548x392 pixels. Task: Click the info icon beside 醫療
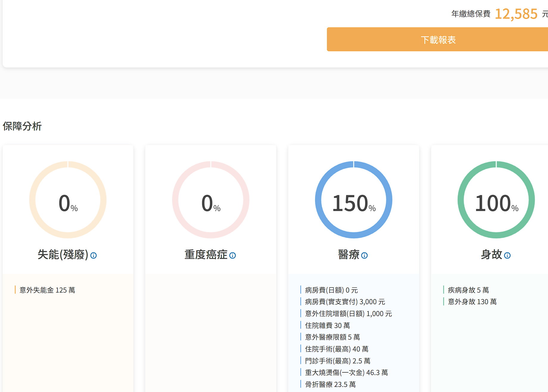coord(364,255)
